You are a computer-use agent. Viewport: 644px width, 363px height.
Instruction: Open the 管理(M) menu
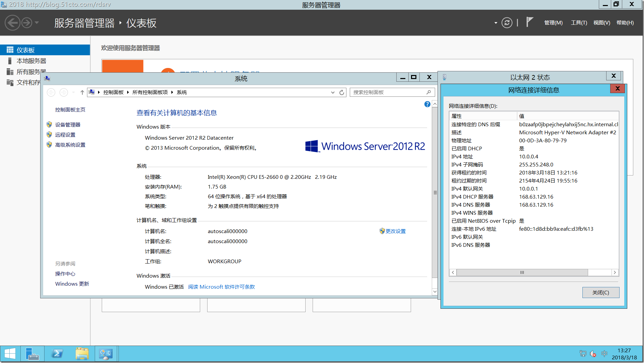(553, 23)
